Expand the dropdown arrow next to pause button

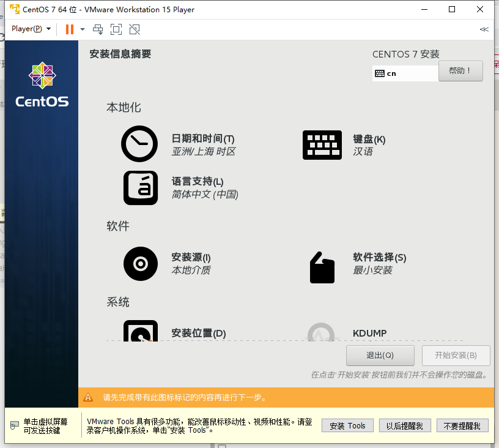click(x=81, y=29)
